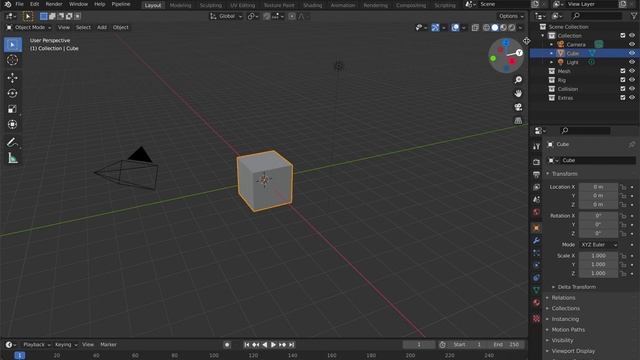Switch perspective/orthographic grid icon

pos(518,121)
